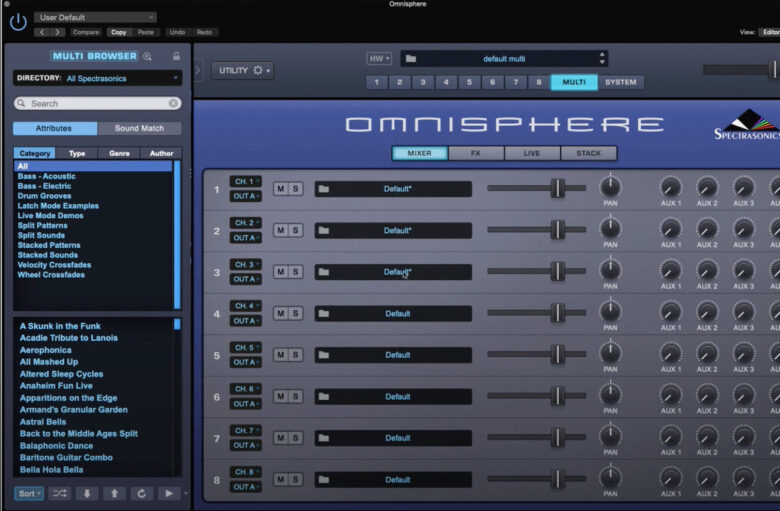The width and height of the screenshot is (780, 511).
Task: Open the Utility menu dropdown
Action: [x=242, y=70]
